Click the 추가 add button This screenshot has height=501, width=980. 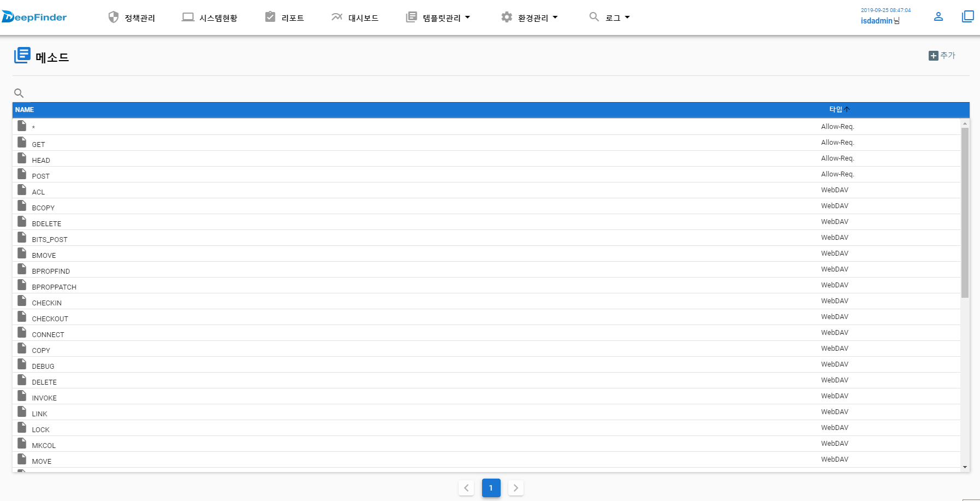(x=942, y=56)
